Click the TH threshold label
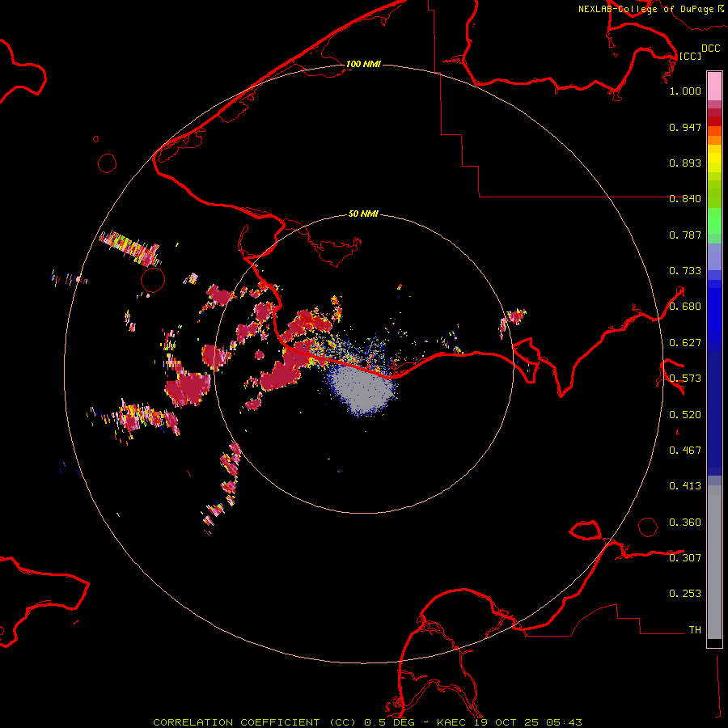 pos(695,630)
